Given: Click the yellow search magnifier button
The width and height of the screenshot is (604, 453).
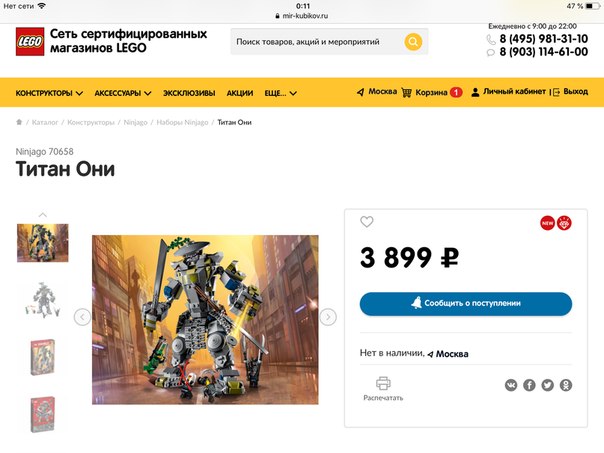Looking at the screenshot, I should pyautogui.click(x=413, y=42).
